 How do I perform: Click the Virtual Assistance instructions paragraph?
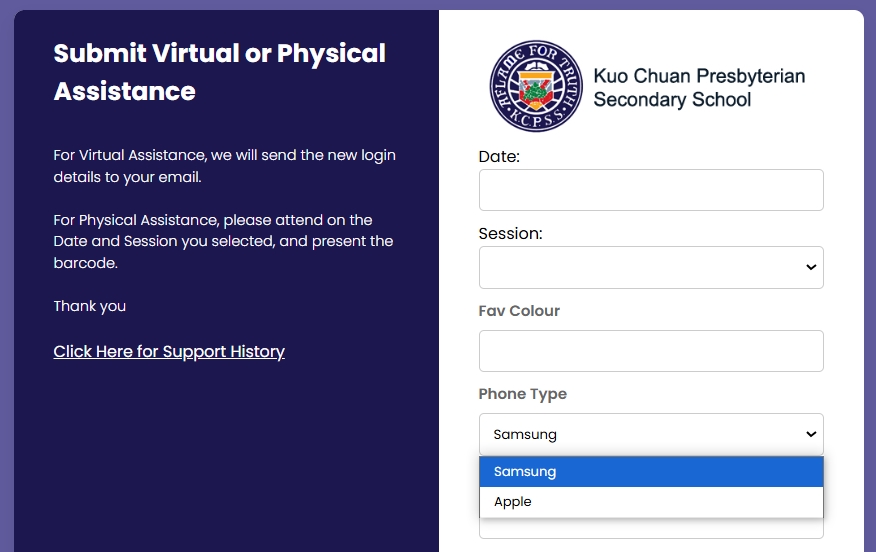pos(224,166)
